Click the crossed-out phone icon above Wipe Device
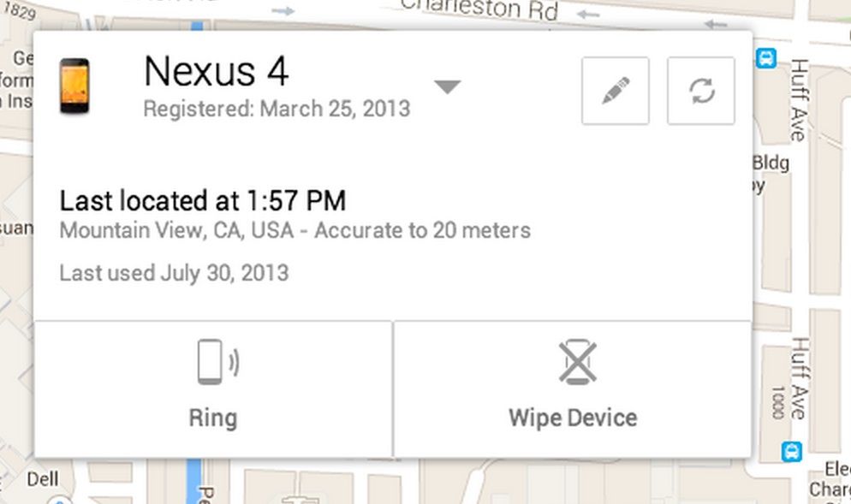Image resolution: width=851 pixels, height=504 pixels. (572, 359)
